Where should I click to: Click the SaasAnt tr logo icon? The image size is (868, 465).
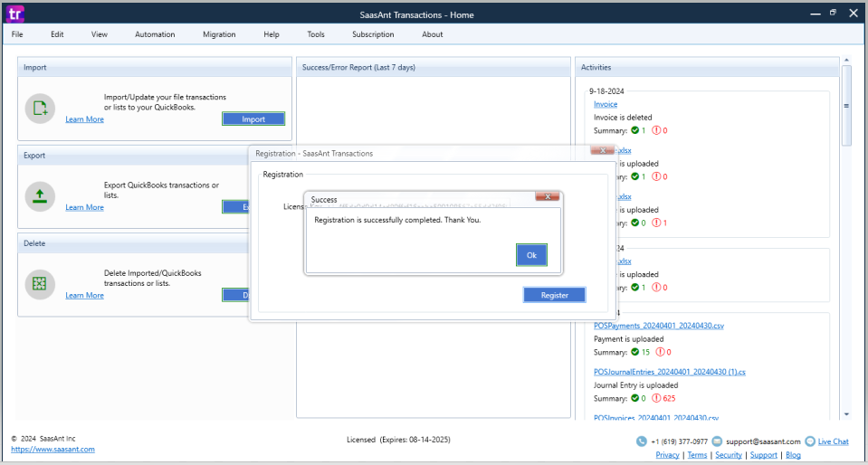coord(15,14)
